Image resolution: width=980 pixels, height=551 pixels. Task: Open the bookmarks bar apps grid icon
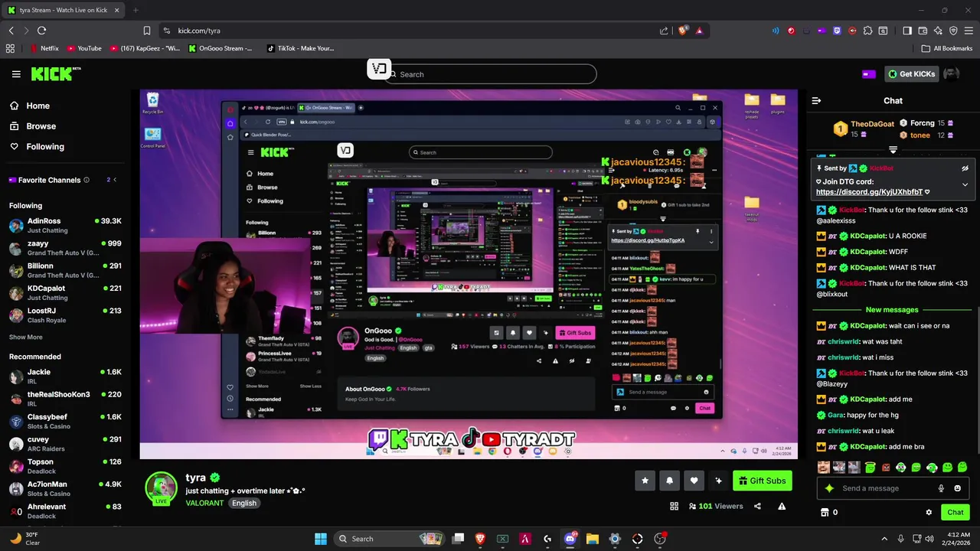[x=10, y=48]
